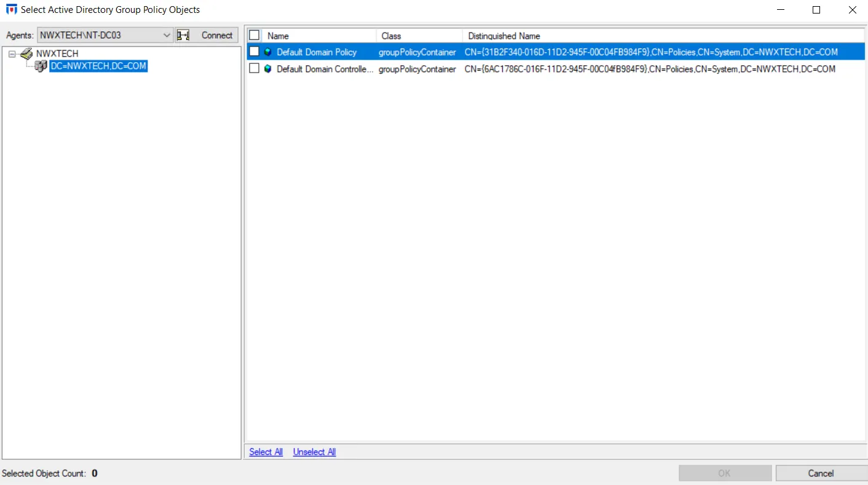The image size is (868, 485).
Task: Check the Default Domain Controllers checkbox
Action: pos(254,69)
